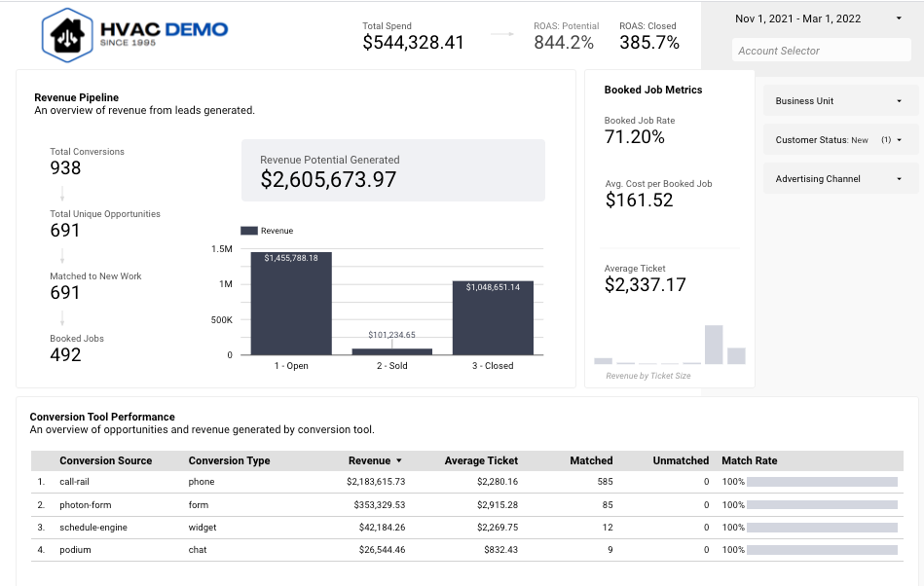
Task: Click the podium conversion source cell
Action: tap(75, 549)
